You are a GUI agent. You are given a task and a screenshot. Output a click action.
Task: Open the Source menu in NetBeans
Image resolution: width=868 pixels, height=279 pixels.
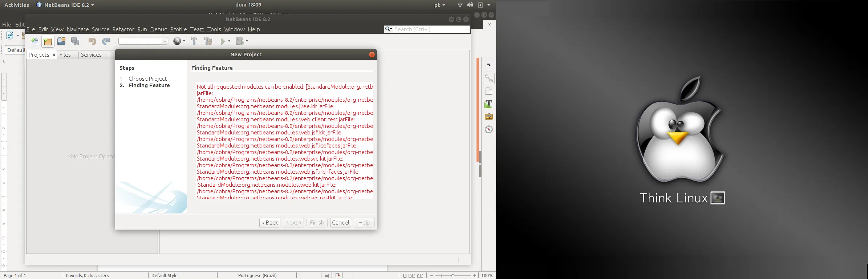pyautogui.click(x=101, y=29)
